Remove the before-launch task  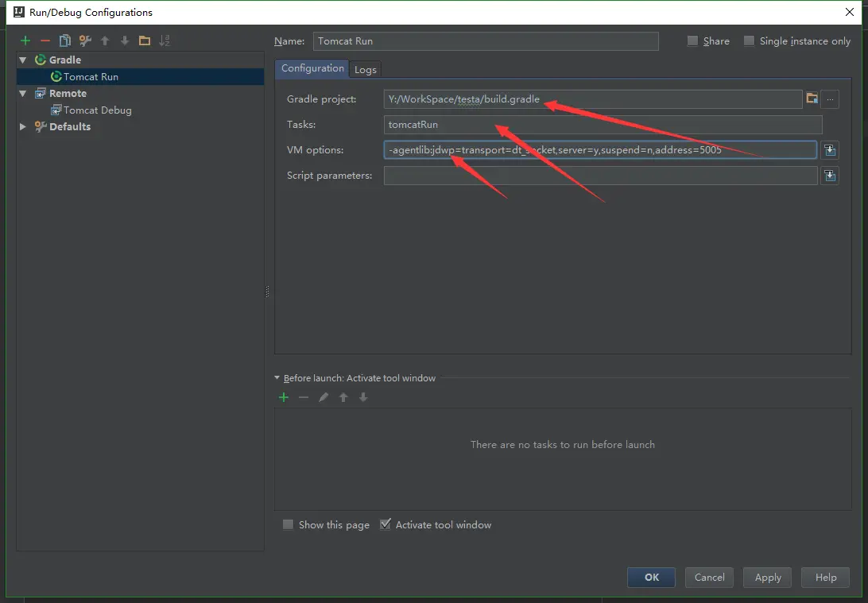tap(304, 397)
